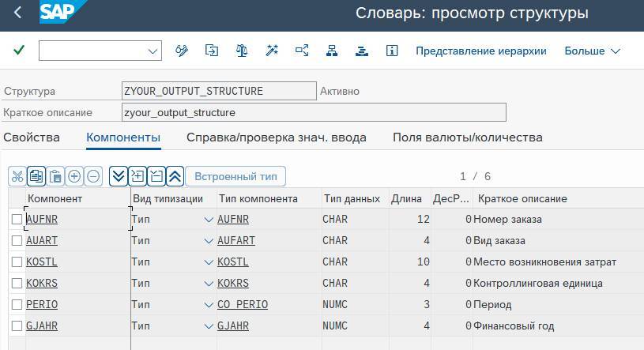
Task: Open the transaction command field dropdown
Action: click(x=153, y=51)
